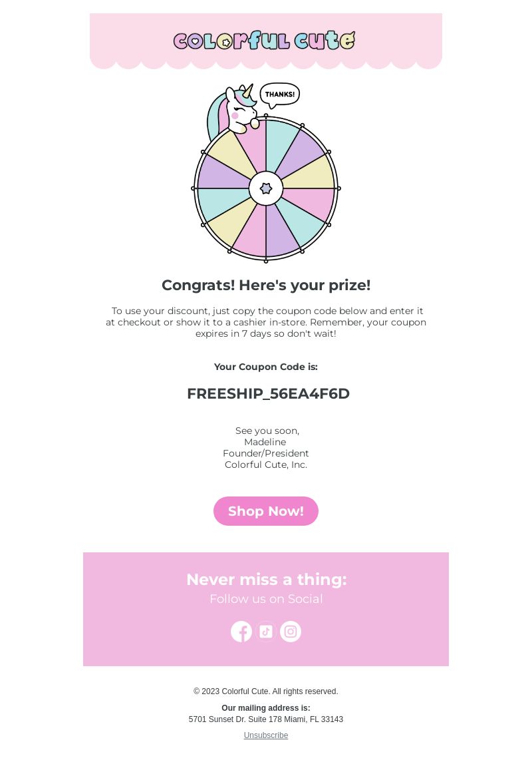The width and height of the screenshot is (532, 764).
Task: Open the Facebook social icon
Action: coord(241,632)
